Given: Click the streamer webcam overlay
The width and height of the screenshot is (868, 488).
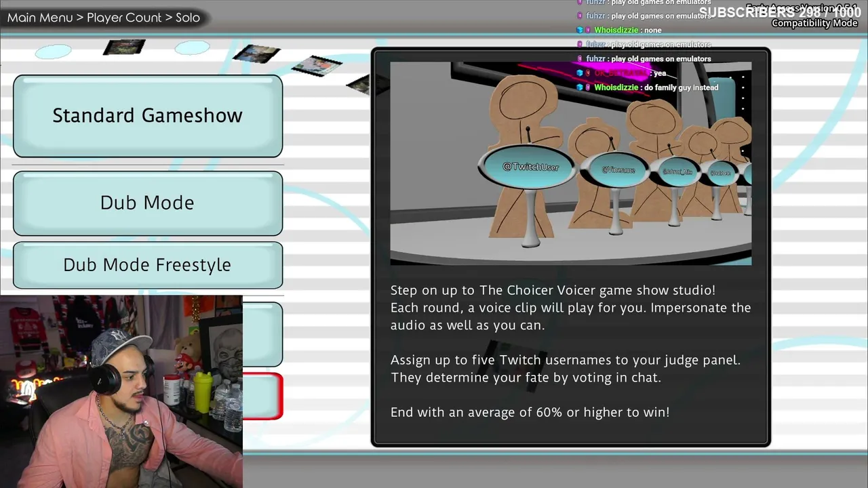Looking at the screenshot, I should (x=121, y=391).
